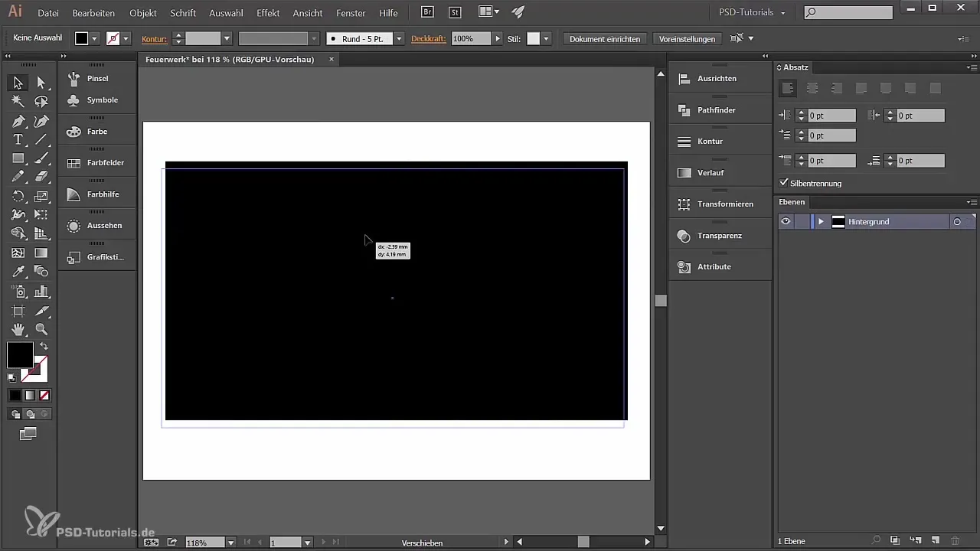Select the Artboard tool
The image size is (980, 551).
(18, 311)
